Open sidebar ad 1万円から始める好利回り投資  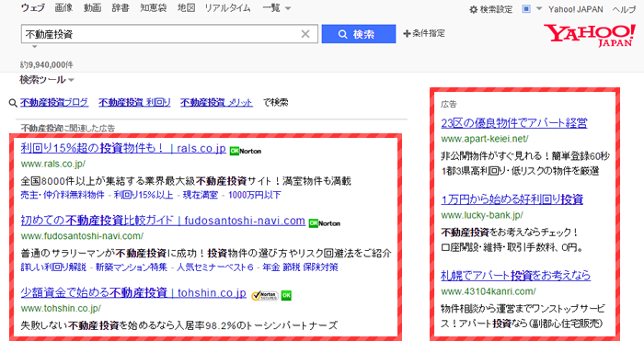pyautogui.click(x=512, y=199)
